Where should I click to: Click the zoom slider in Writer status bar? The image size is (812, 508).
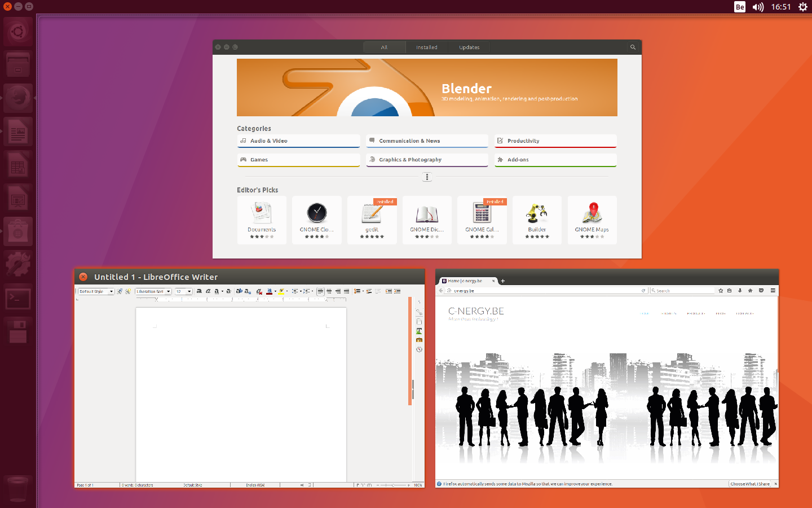pos(393,485)
